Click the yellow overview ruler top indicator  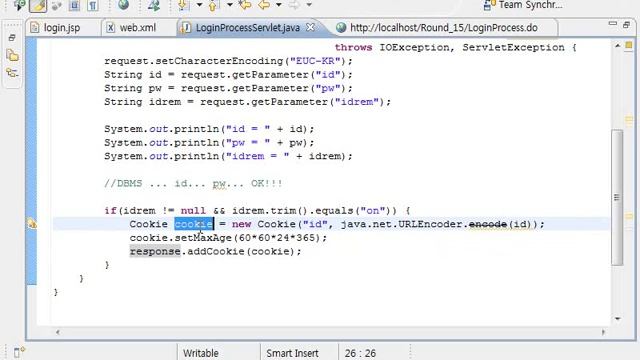(629, 45)
